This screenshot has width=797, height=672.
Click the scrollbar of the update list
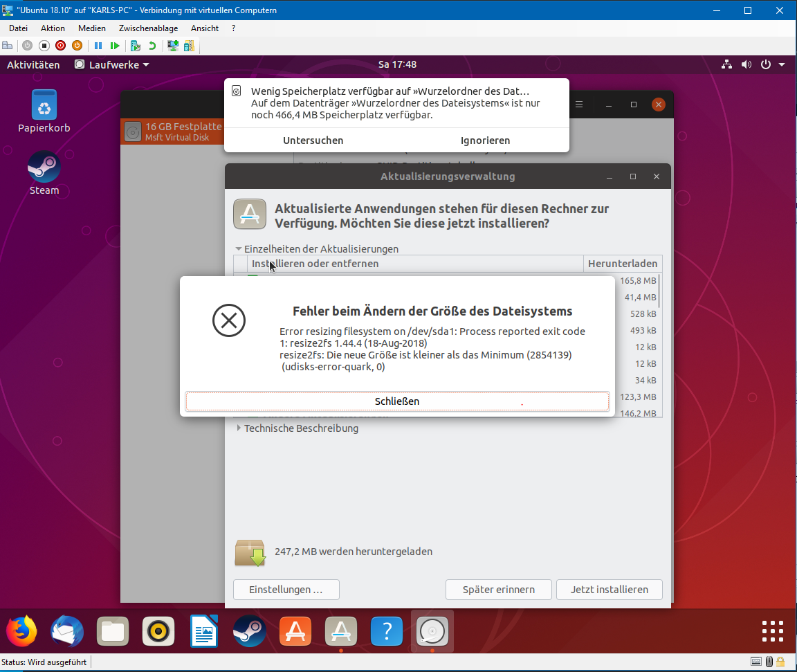(x=660, y=291)
